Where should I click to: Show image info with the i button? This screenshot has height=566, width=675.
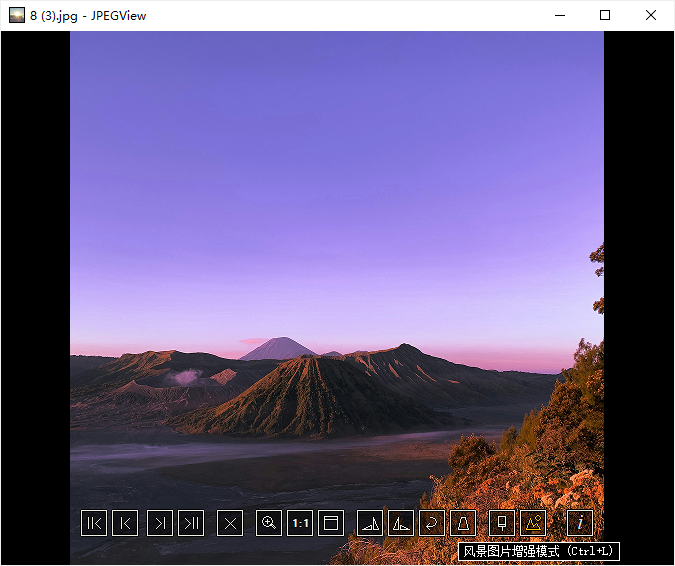pyautogui.click(x=580, y=523)
